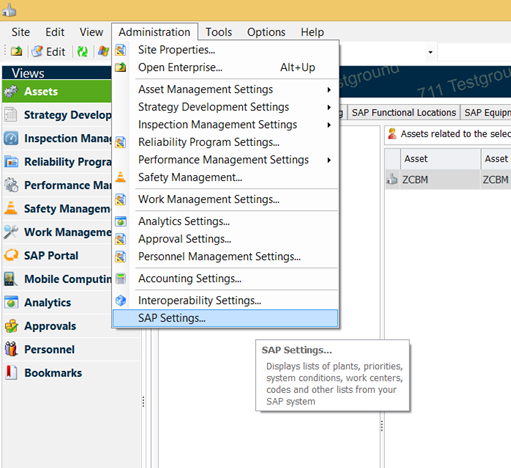The height and width of the screenshot is (468, 511).
Task: Choose Open Enterprise menu item
Action: pos(226,67)
